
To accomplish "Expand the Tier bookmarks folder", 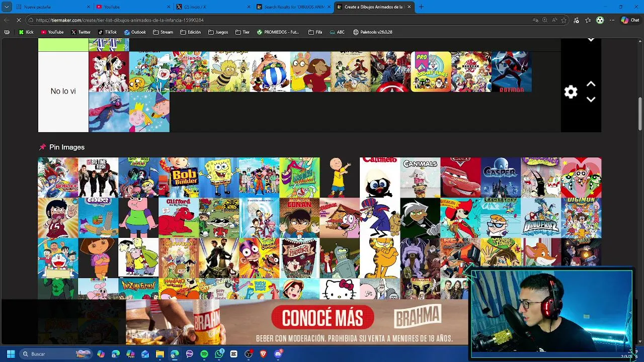I will tap(243, 32).
